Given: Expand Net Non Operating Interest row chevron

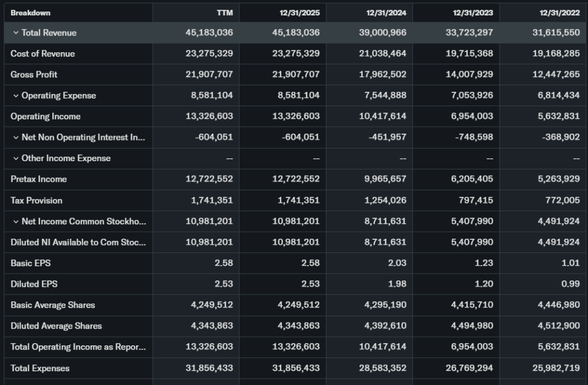Looking at the screenshot, I should (16, 138).
